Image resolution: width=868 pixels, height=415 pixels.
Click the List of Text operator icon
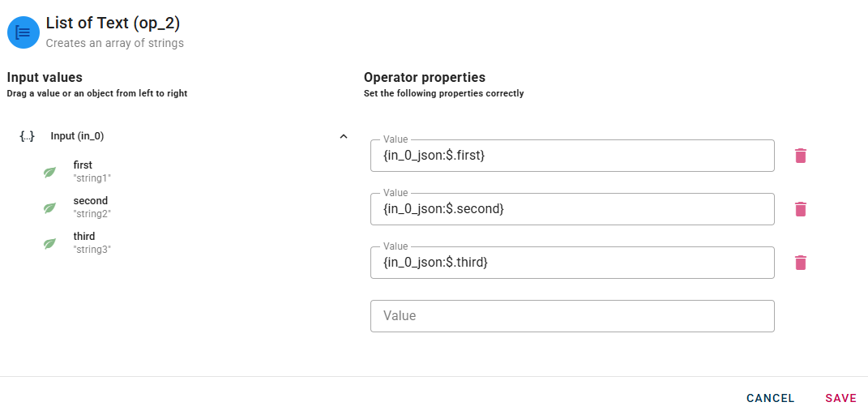(24, 32)
